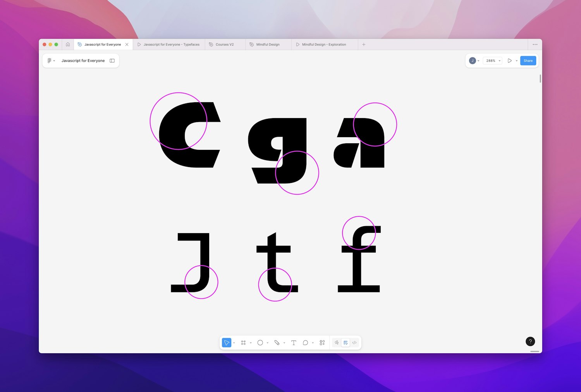Image resolution: width=581 pixels, height=392 pixels.
Task: Open the Help question mark button
Action: pos(530,341)
